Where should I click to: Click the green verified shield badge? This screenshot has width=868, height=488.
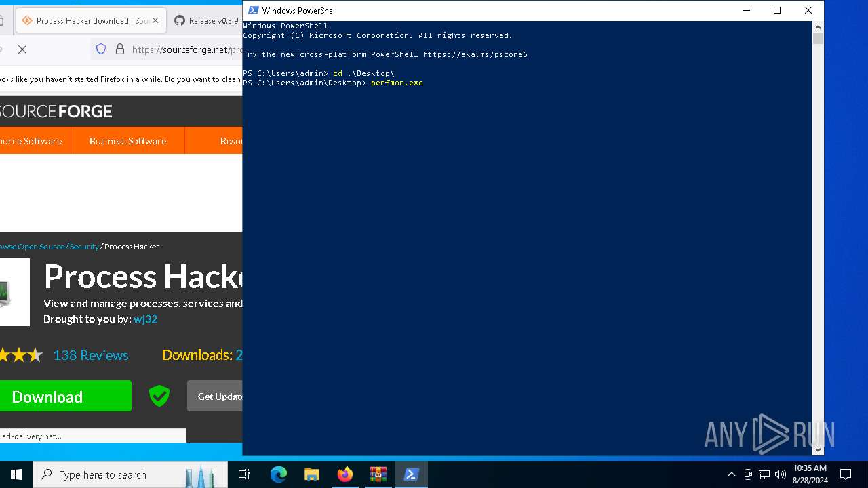pyautogui.click(x=159, y=396)
